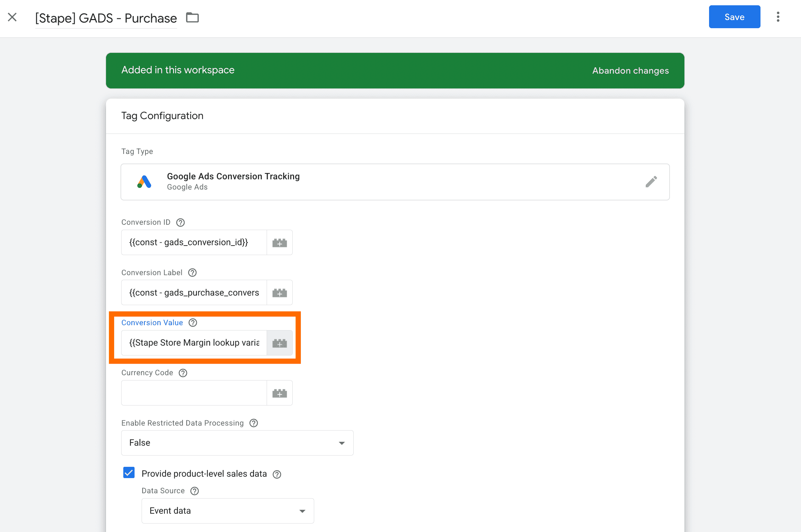View help for Data Source

pos(194,491)
